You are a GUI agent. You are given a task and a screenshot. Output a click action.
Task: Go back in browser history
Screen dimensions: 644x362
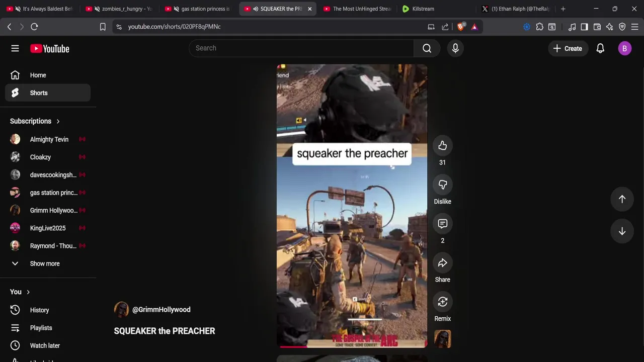point(9,27)
